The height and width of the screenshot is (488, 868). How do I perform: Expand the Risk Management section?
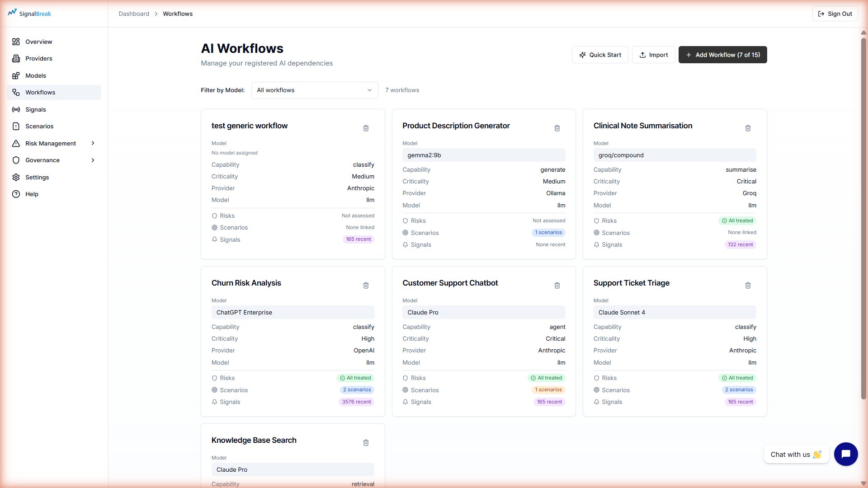point(50,143)
